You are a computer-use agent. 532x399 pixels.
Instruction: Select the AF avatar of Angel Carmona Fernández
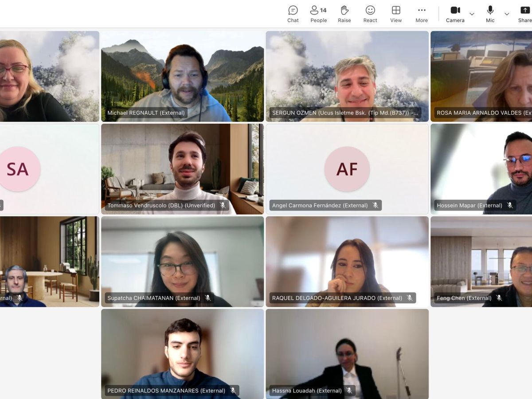point(347,169)
